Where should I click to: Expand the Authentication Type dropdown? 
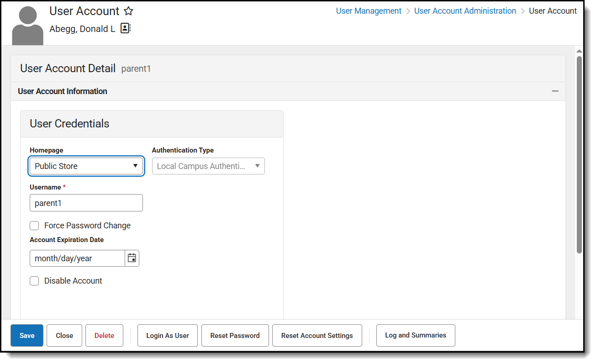pyautogui.click(x=208, y=166)
